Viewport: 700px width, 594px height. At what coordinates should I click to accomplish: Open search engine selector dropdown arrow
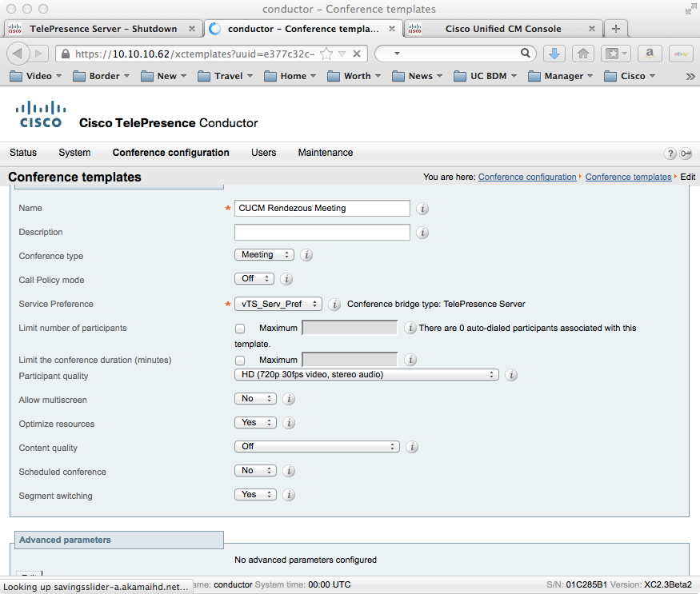397,54
